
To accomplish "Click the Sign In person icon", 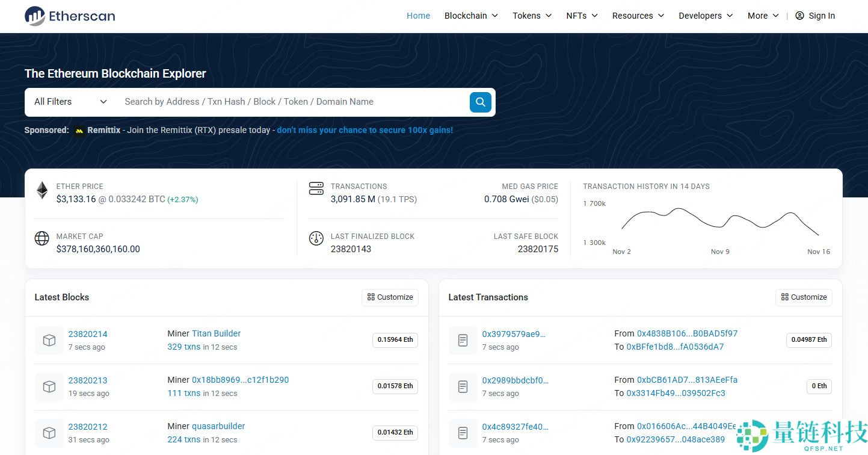I will click(799, 16).
